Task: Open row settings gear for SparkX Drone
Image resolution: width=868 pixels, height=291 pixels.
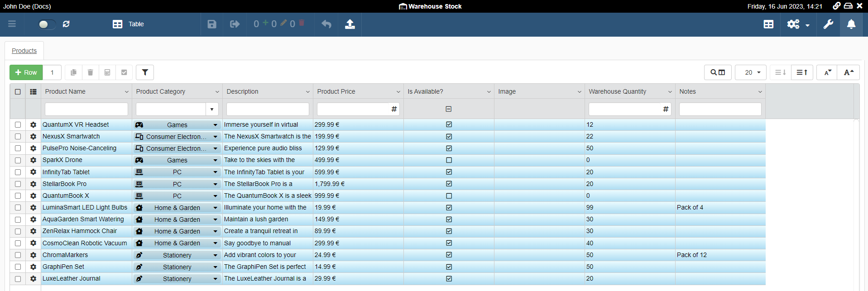Action: (33, 160)
